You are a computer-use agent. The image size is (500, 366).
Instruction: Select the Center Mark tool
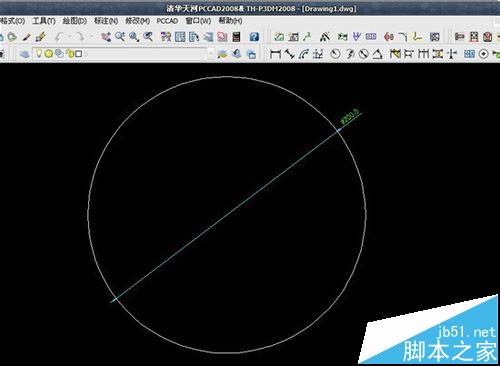(x=483, y=54)
